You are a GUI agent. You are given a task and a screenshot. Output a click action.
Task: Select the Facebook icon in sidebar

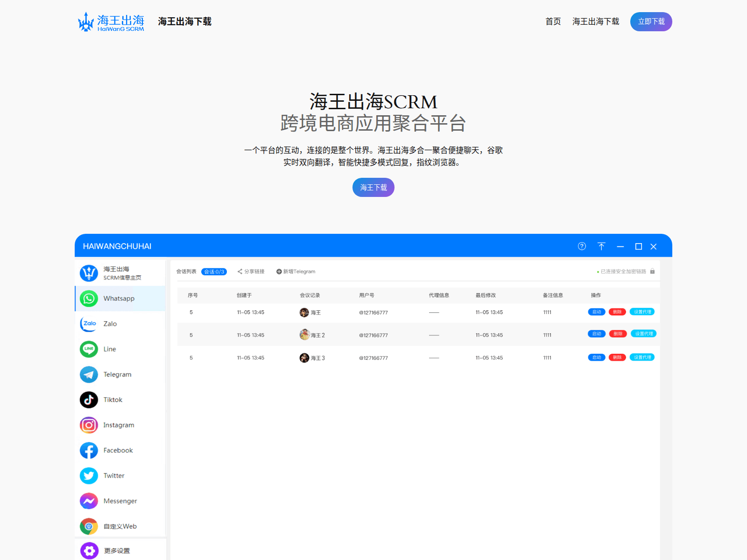pyautogui.click(x=89, y=450)
